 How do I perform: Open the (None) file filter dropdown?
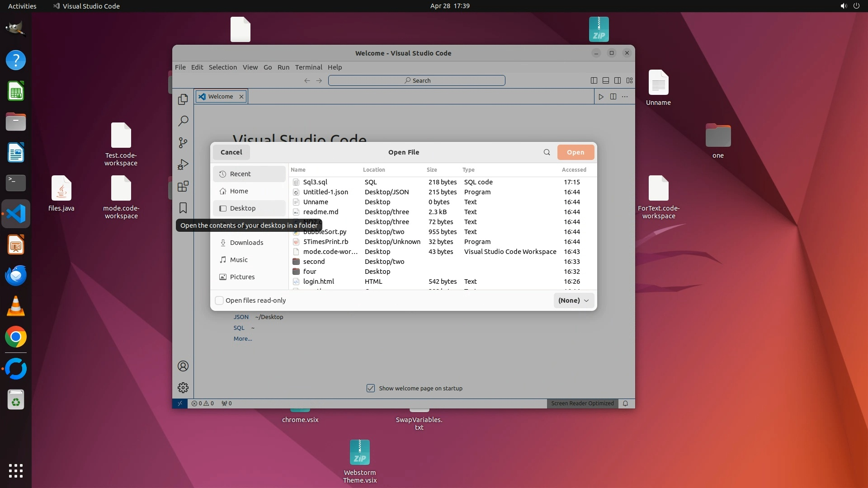tap(573, 300)
